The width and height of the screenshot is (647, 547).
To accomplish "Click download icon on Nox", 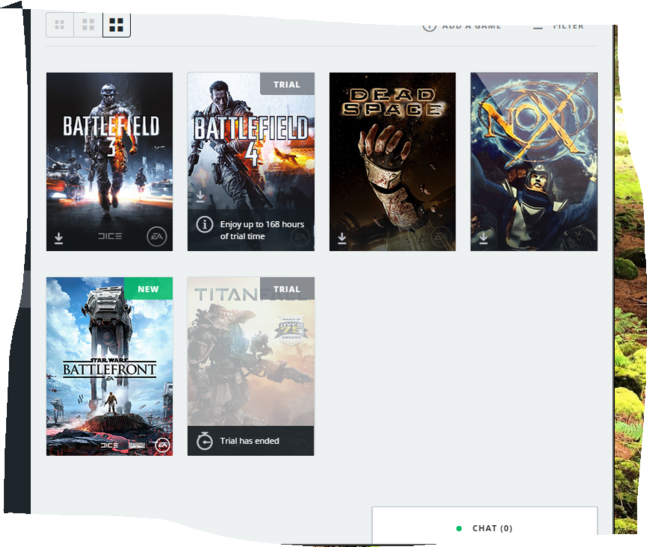I will click(x=483, y=238).
